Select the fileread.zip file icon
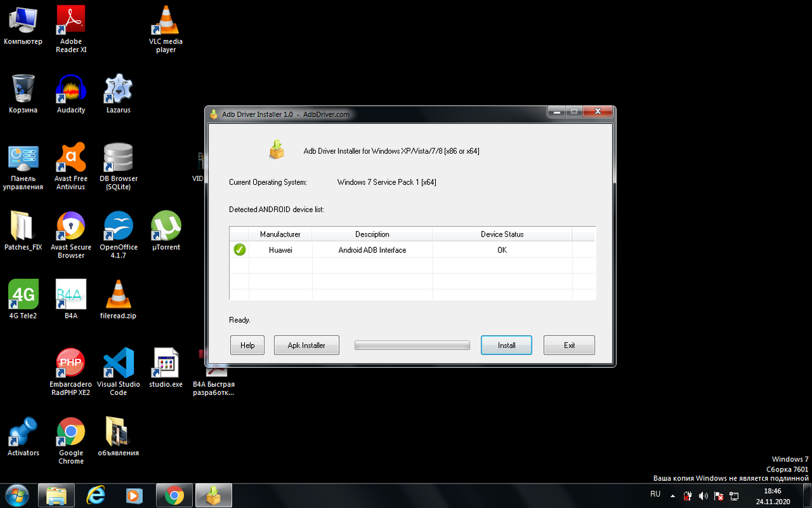812x508 pixels. pyautogui.click(x=118, y=299)
